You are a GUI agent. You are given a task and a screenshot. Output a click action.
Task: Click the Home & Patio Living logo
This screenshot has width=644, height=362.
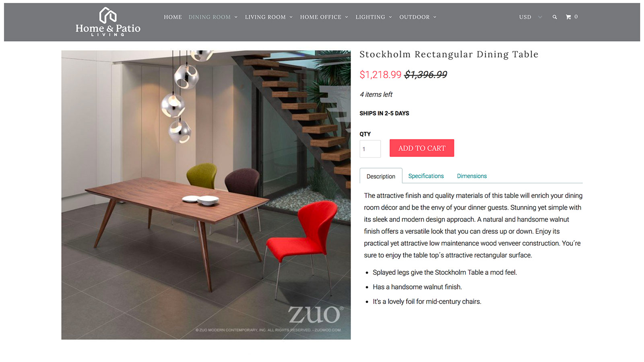click(x=108, y=22)
